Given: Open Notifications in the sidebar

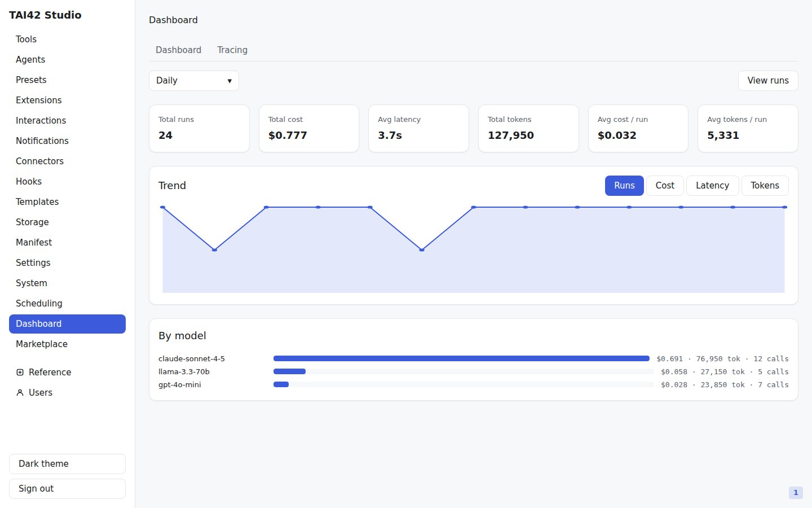Looking at the screenshot, I should (67, 141).
